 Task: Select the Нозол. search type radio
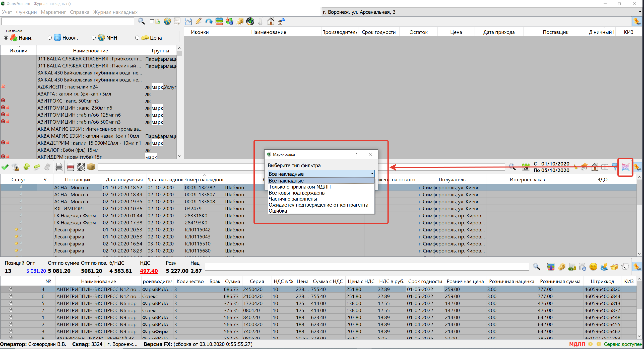point(50,38)
